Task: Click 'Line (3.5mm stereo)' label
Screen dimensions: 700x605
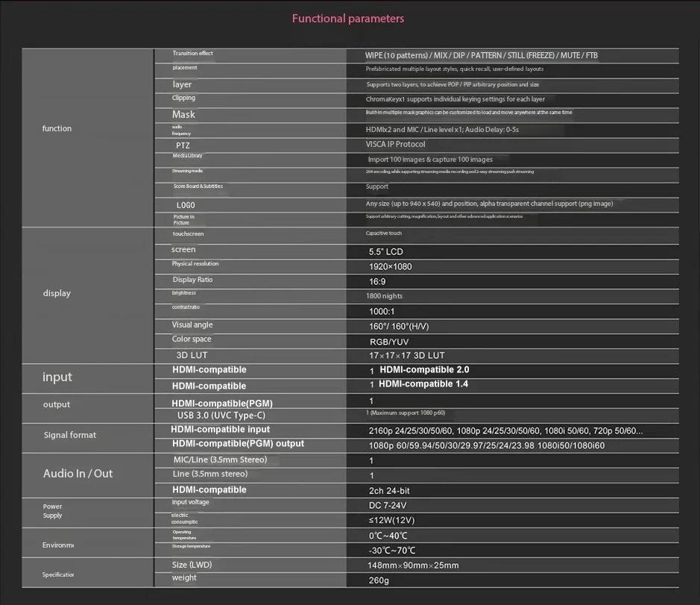Action: point(209,474)
